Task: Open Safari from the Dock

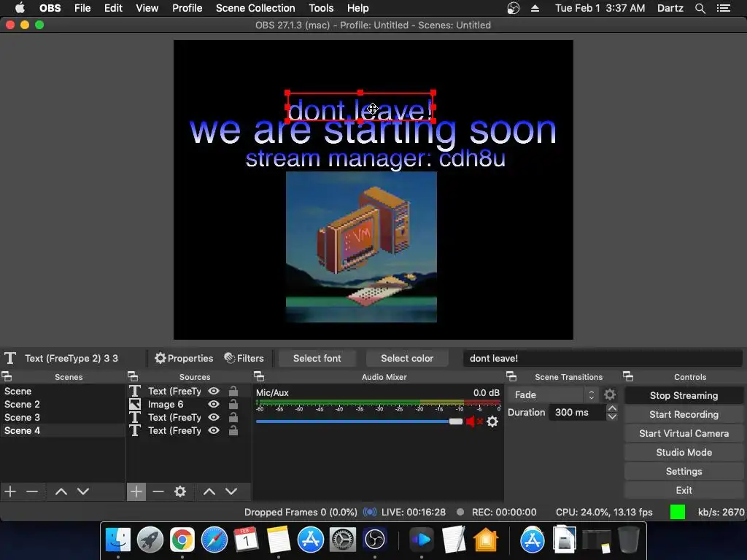Action: (214, 540)
